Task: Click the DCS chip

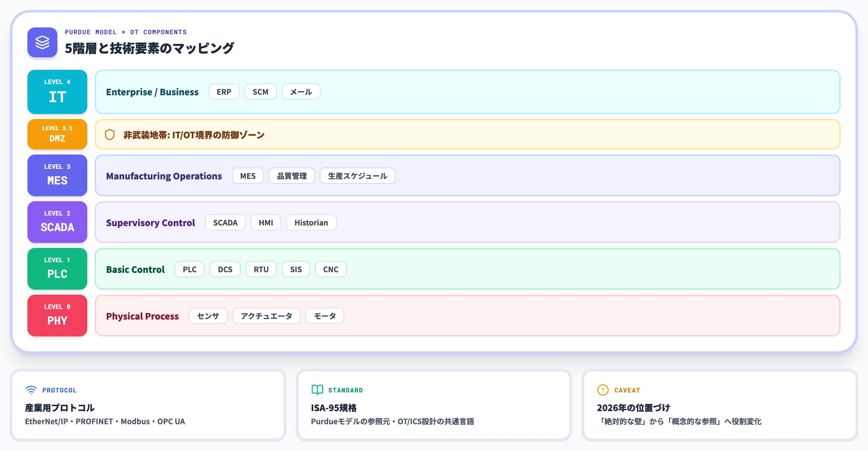Action: tap(225, 269)
